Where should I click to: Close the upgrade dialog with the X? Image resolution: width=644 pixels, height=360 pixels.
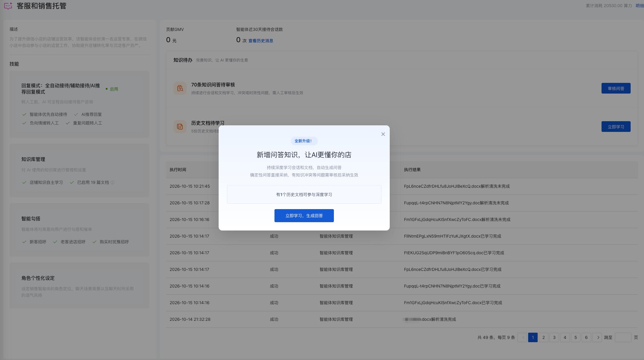click(x=383, y=134)
